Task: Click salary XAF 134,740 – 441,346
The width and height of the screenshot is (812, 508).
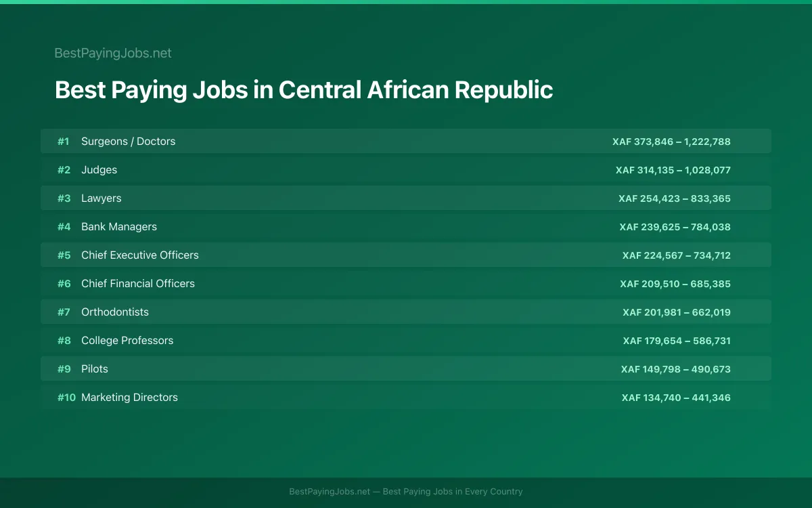Action: (x=676, y=398)
